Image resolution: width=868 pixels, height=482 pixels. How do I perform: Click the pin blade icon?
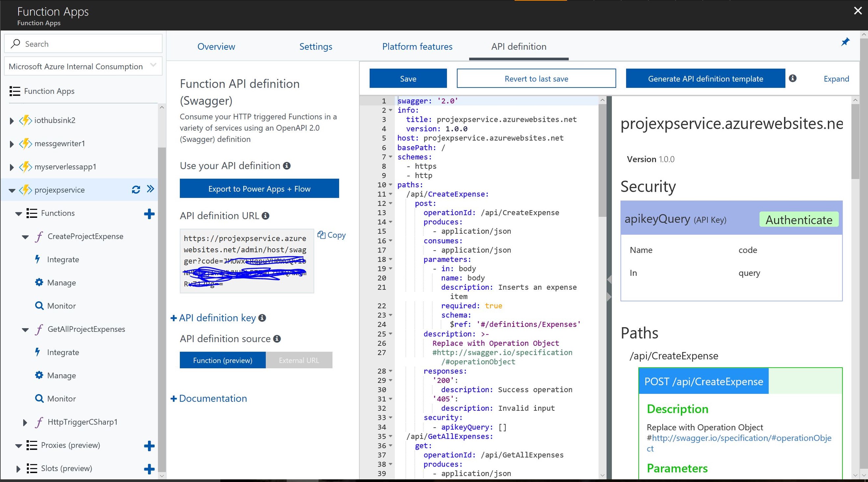[845, 42]
